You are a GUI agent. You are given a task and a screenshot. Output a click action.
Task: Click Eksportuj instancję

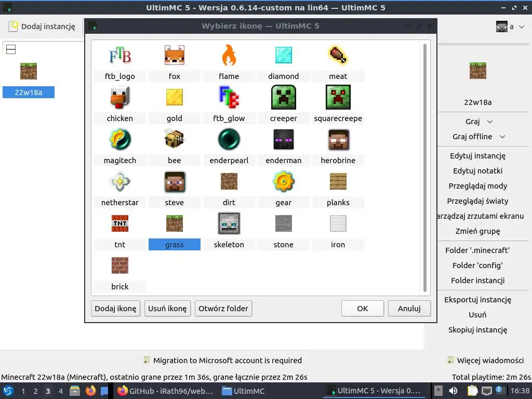478,300
